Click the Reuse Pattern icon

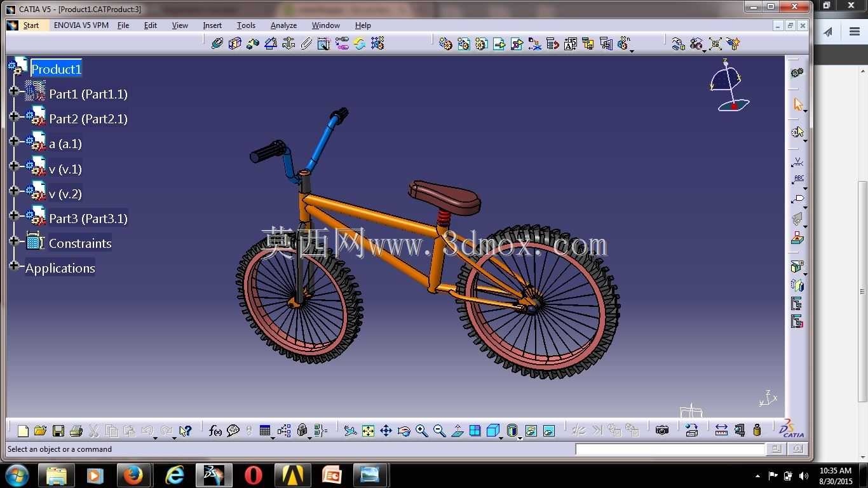click(377, 43)
